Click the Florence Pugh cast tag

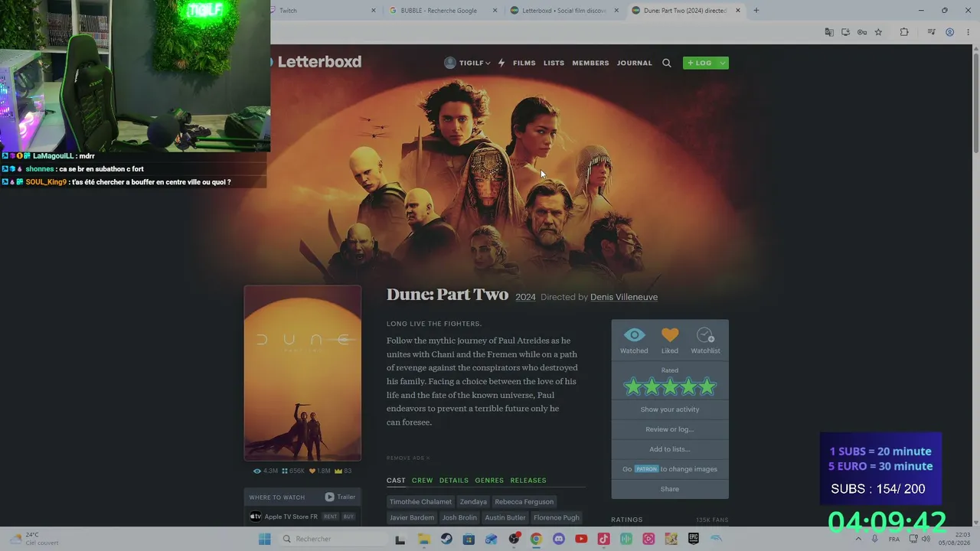click(x=557, y=518)
